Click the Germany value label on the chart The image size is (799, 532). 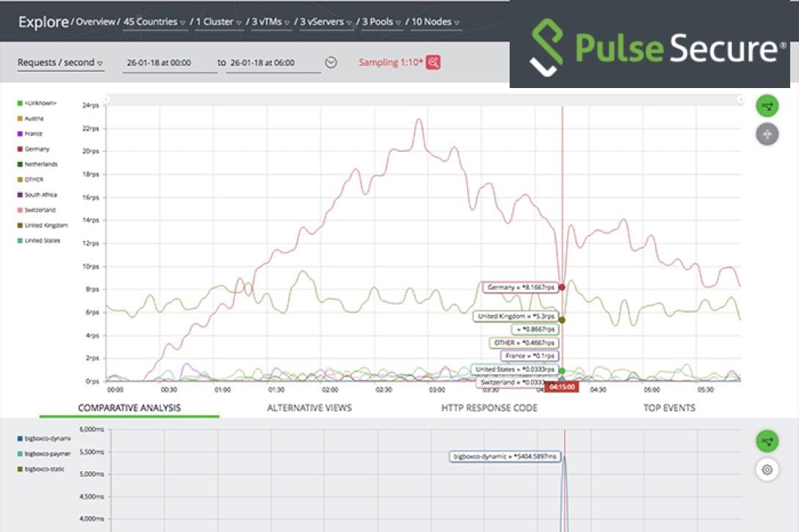click(x=519, y=288)
